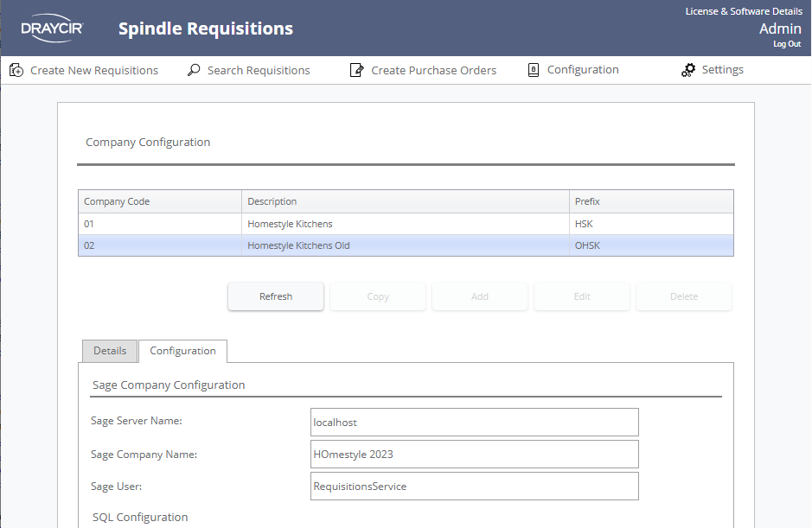Click the Configuration menu icon
Image resolution: width=812 pixels, height=528 pixels.
point(534,70)
